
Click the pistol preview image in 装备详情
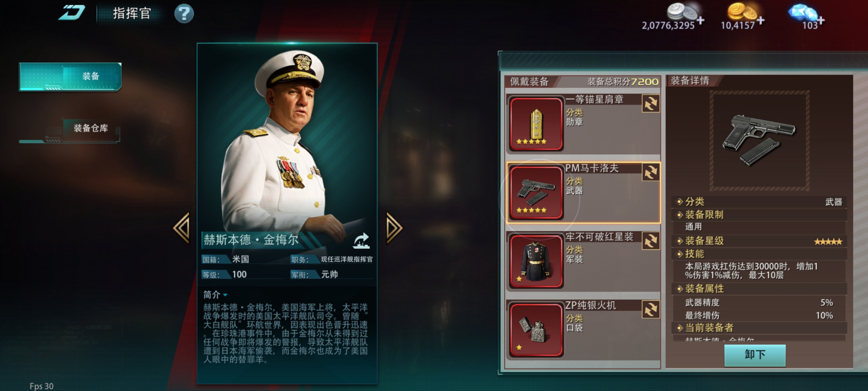point(759,140)
